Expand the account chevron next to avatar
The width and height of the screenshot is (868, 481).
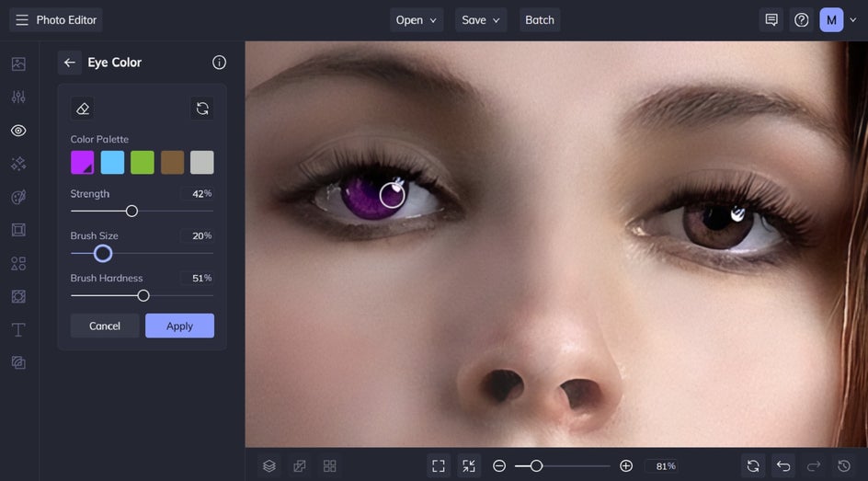tap(853, 20)
